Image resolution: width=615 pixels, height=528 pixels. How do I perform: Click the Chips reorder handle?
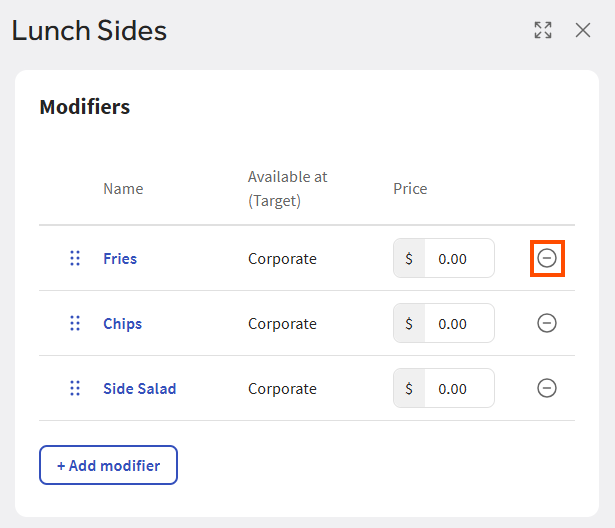click(75, 323)
